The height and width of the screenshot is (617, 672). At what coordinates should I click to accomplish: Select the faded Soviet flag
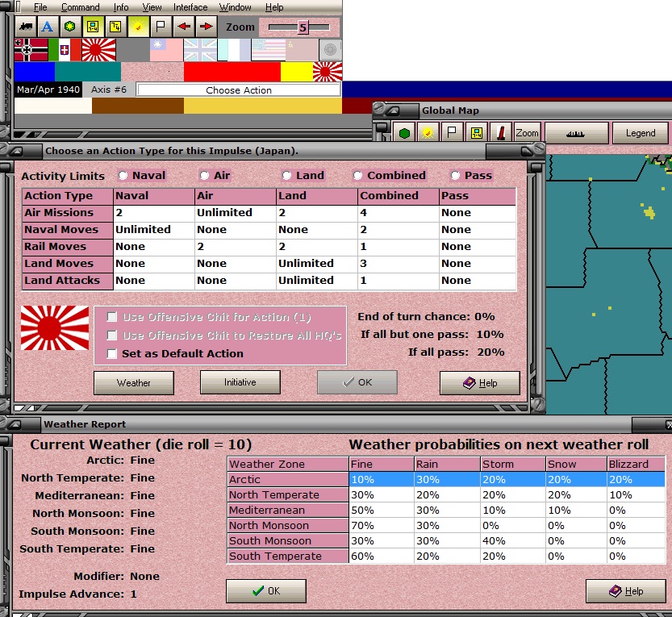coord(302,50)
